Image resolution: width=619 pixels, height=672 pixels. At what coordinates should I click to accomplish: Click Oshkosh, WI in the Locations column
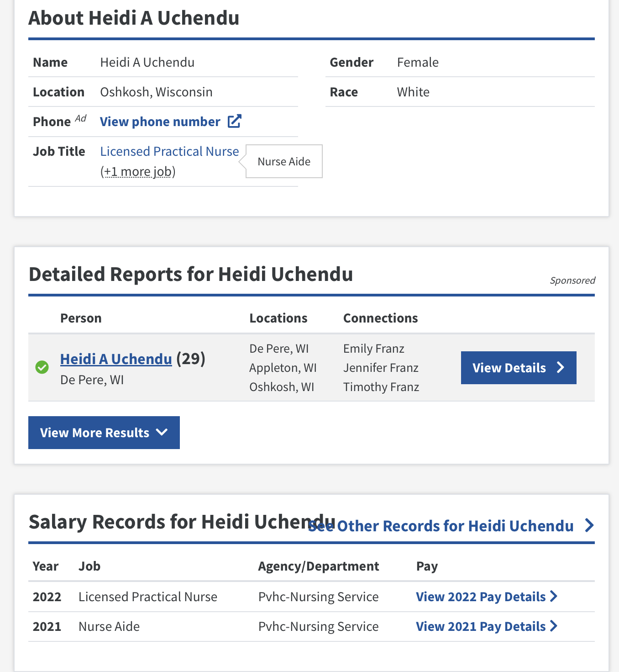coord(282,387)
